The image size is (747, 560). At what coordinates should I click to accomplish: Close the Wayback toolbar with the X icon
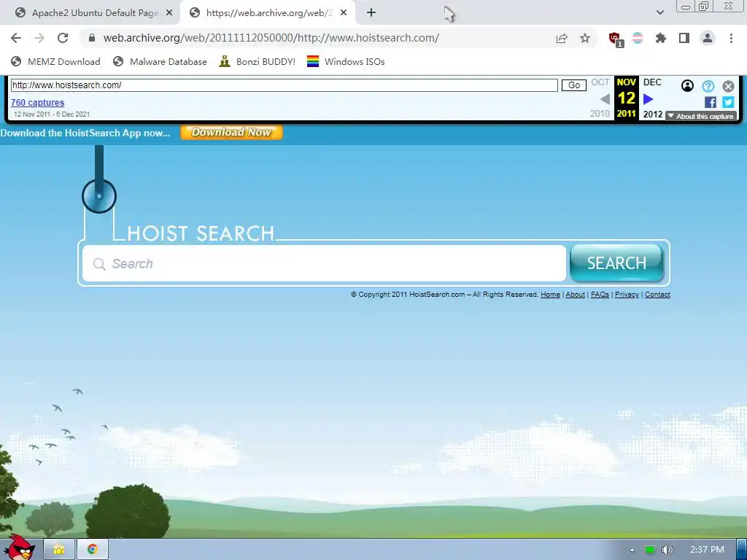(728, 86)
